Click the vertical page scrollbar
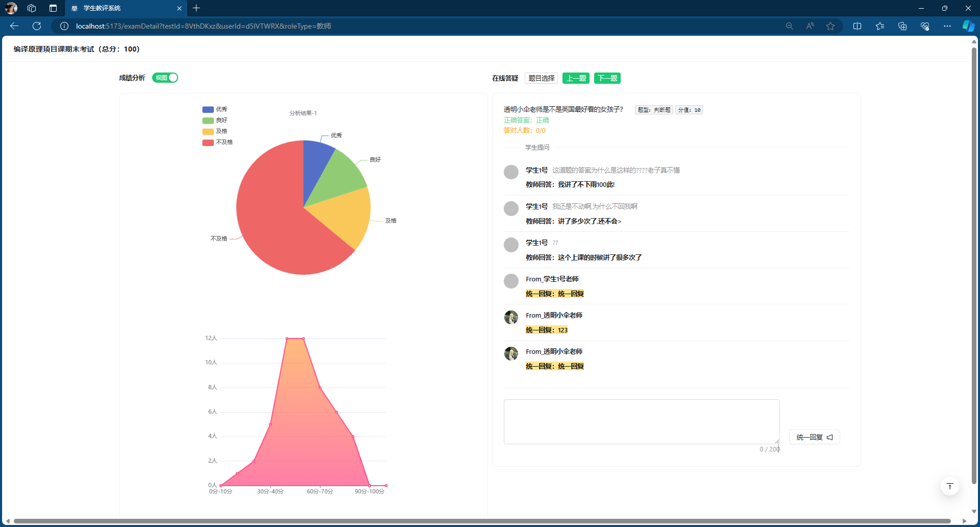The image size is (980, 527). click(974, 266)
